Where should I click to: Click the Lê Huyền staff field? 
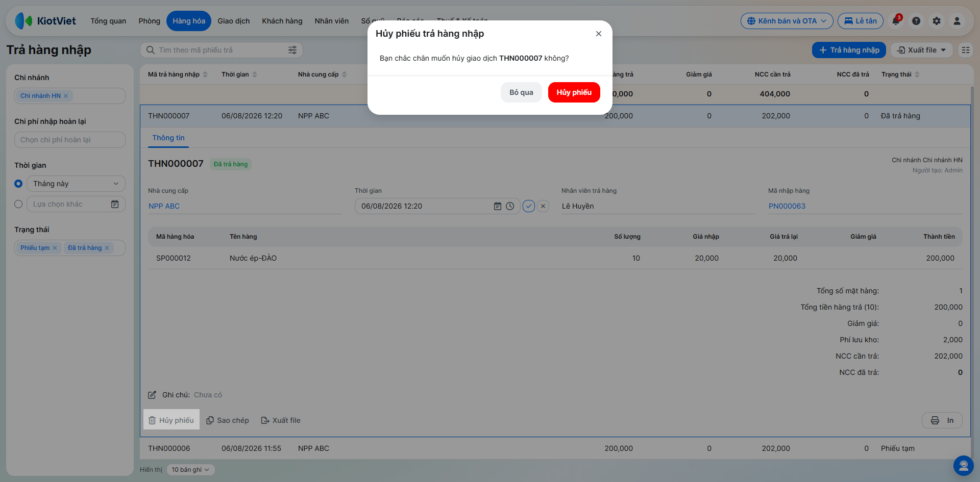[x=658, y=206]
